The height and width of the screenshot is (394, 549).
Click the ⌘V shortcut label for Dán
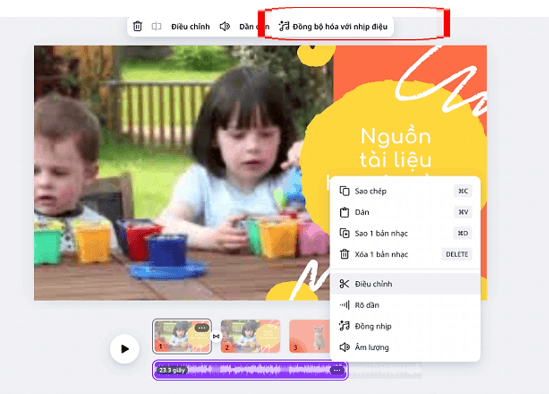(x=463, y=212)
